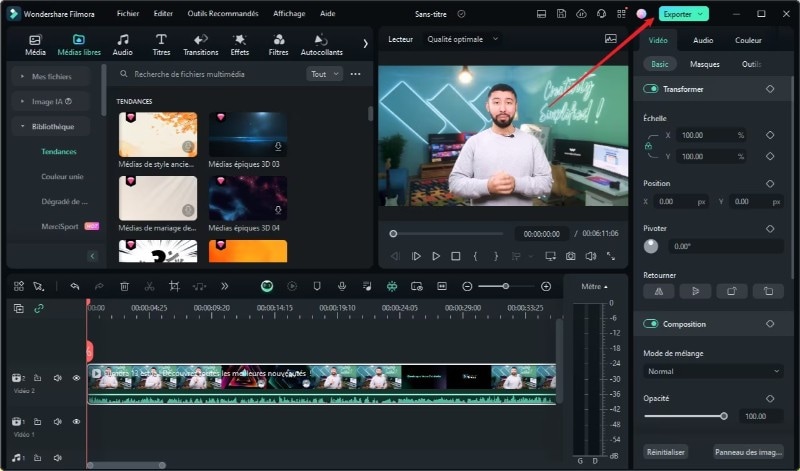Click the flip horizontal icon under Retourner
This screenshot has height=471, width=800.
point(659,291)
